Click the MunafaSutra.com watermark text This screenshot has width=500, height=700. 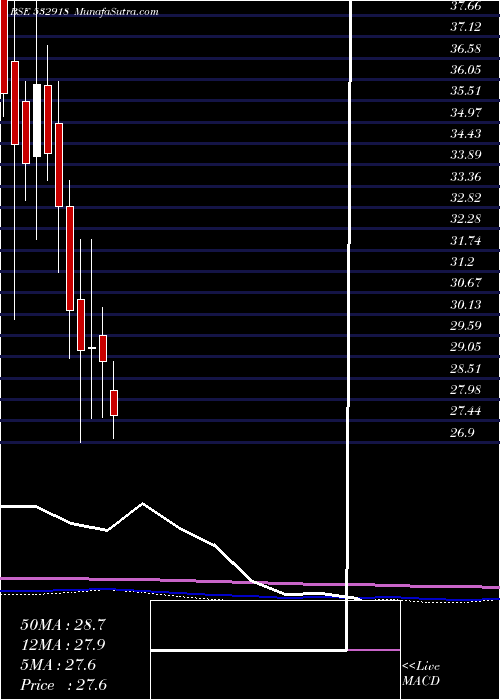tap(116, 12)
